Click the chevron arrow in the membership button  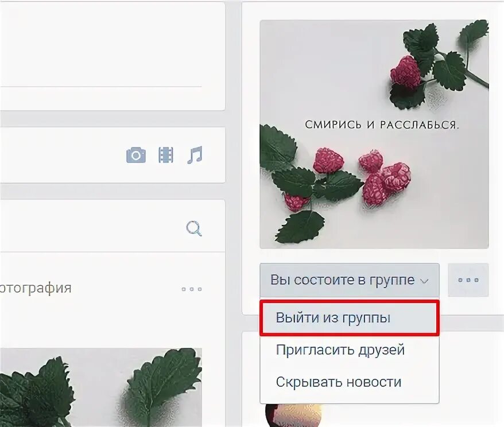(x=425, y=281)
